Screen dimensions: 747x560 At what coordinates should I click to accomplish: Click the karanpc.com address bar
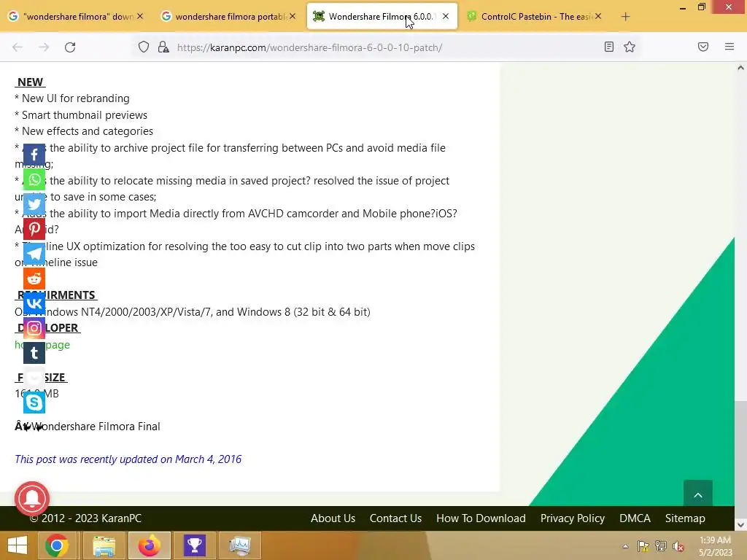coord(386,47)
